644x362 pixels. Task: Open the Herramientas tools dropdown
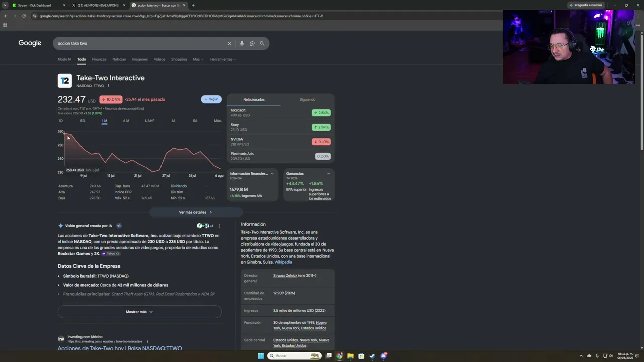223,59
